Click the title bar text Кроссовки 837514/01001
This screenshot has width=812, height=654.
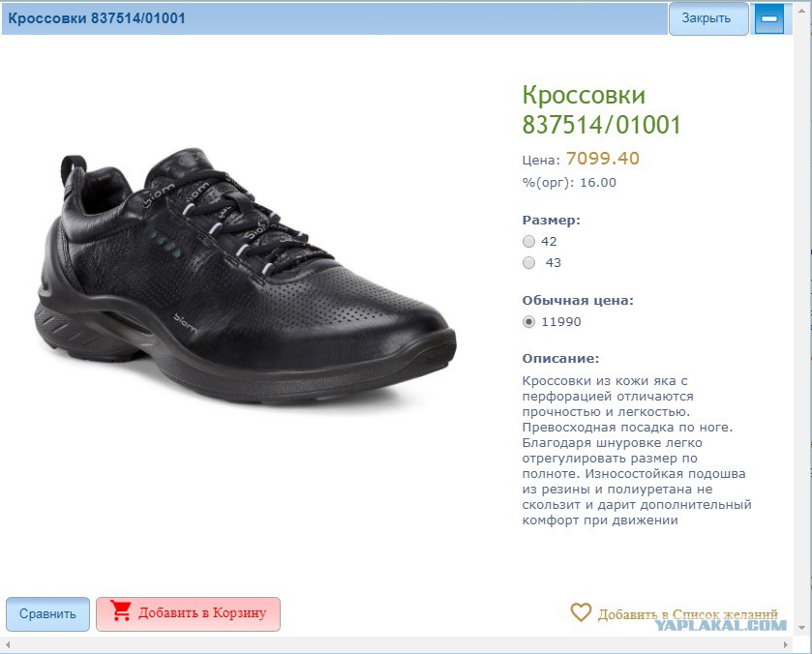pos(97,18)
